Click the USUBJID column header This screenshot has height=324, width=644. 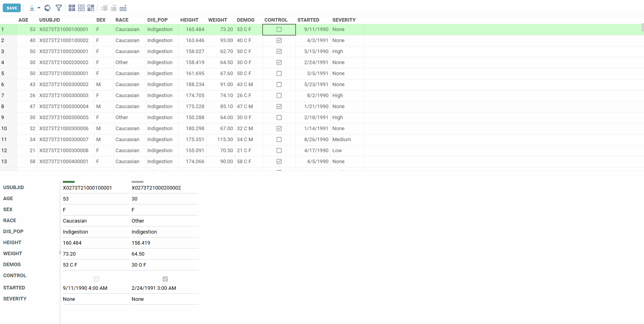coord(50,20)
